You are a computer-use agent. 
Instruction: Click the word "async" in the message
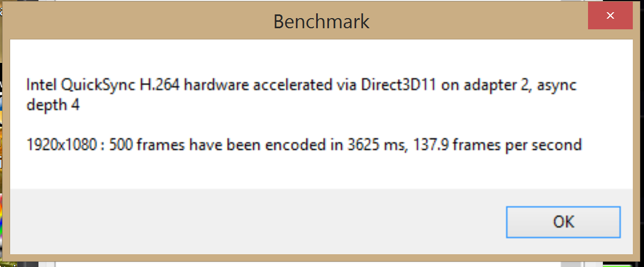point(557,85)
